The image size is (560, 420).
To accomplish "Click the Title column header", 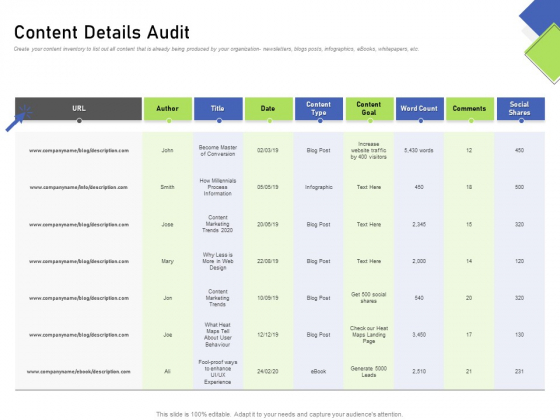I will (218, 108).
